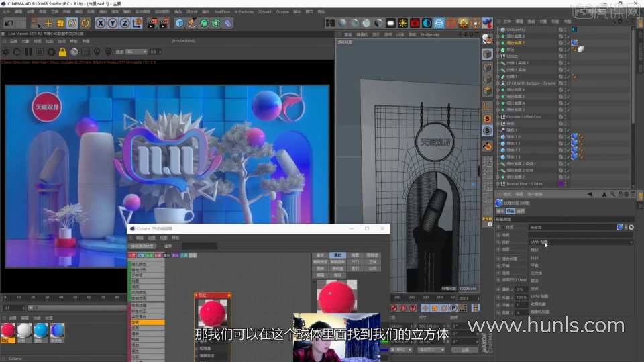The image size is (644, 362).
Task: Choose 立方体 (Cubic) from projection list
Action: 537,273
